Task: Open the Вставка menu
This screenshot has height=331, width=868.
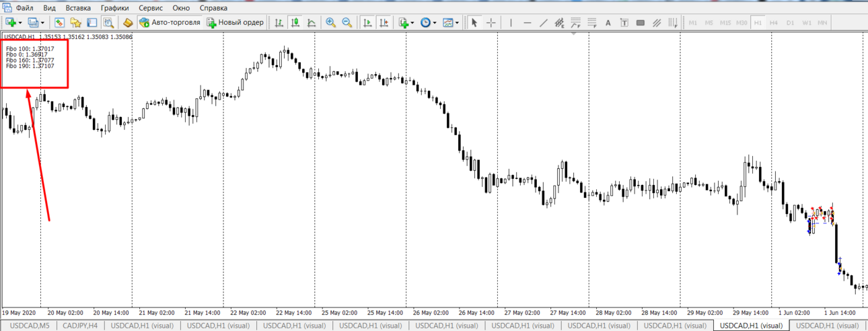Action: (78, 7)
